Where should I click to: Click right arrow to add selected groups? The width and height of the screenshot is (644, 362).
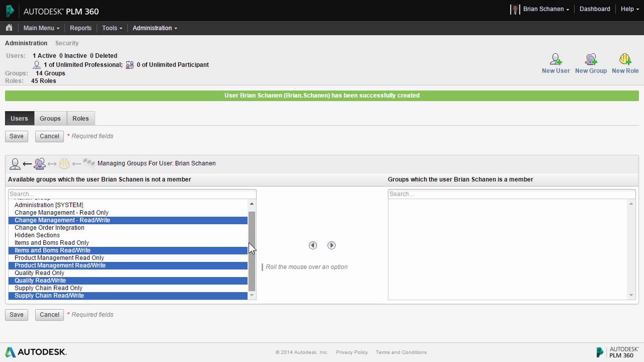tap(331, 245)
